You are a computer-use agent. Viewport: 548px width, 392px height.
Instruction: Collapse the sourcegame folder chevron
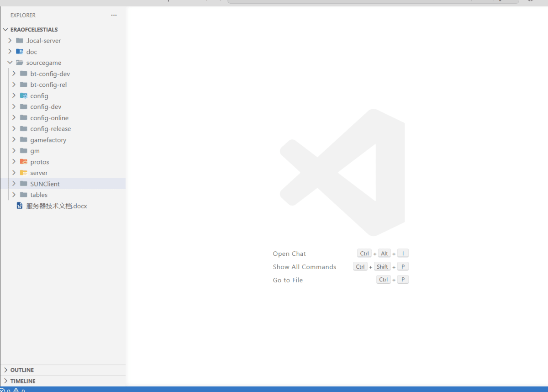click(10, 63)
